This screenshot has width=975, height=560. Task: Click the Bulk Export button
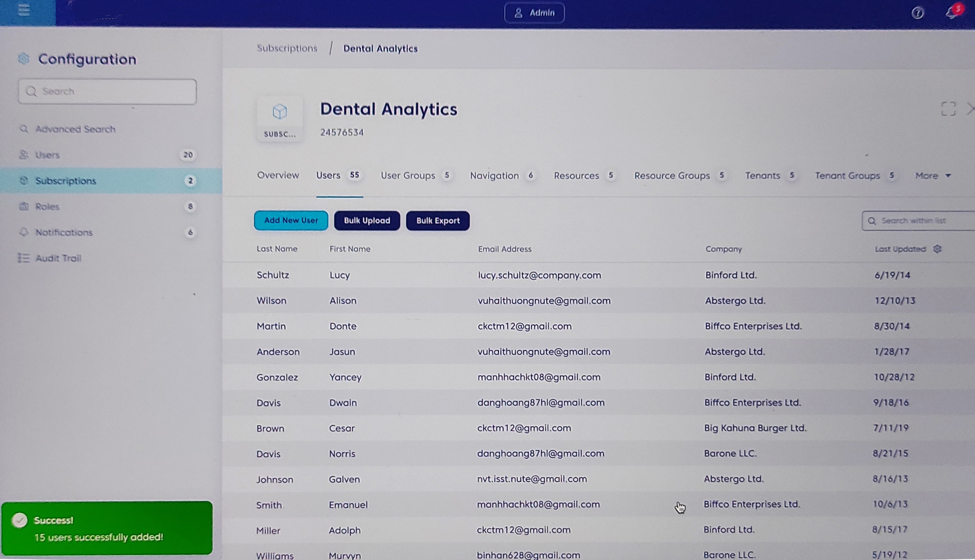coord(438,221)
